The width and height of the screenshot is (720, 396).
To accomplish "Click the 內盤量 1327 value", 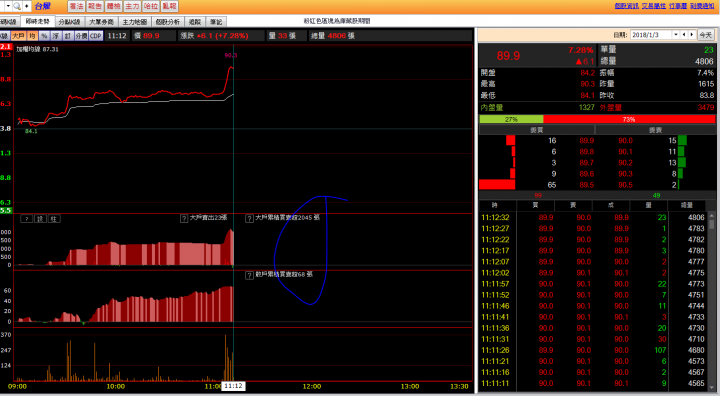I will point(586,107).
